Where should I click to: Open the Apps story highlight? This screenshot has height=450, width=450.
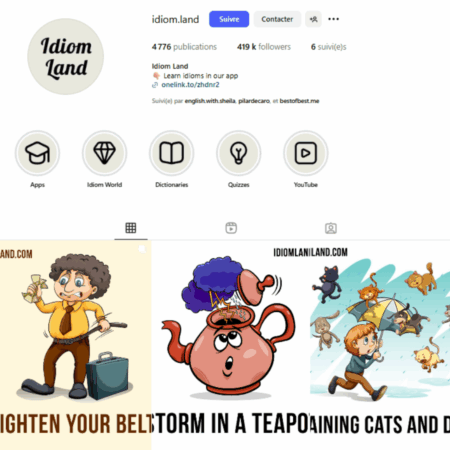[x=37, y=153]
